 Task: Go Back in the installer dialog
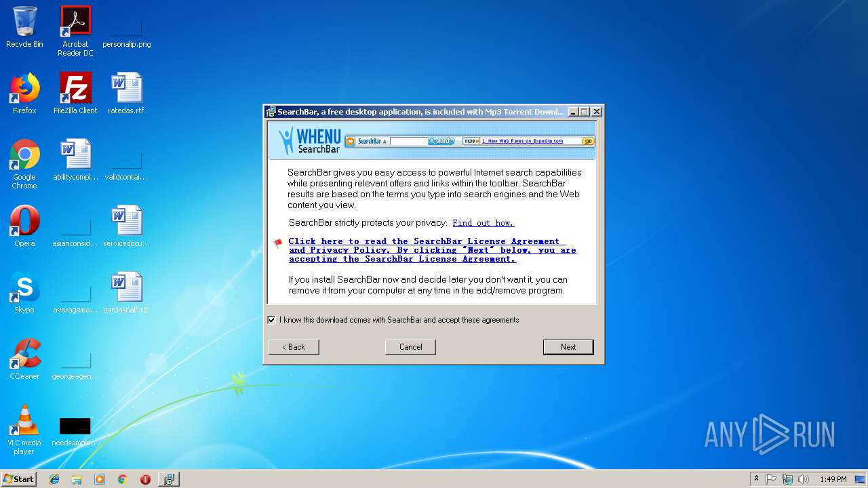[x=294, y=347]
